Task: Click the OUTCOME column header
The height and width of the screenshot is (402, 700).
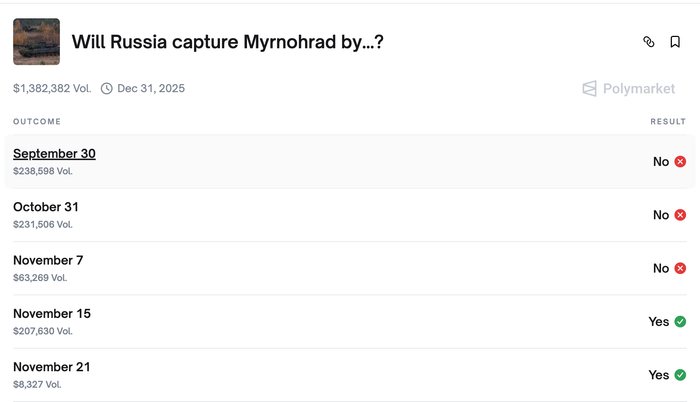Action: coord(37,122)
